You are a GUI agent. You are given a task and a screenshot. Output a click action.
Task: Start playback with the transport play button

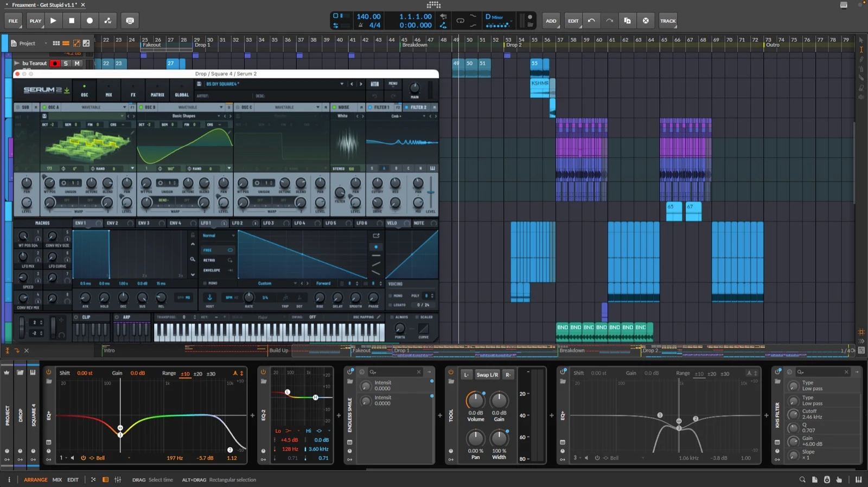(x=53, y=21)
